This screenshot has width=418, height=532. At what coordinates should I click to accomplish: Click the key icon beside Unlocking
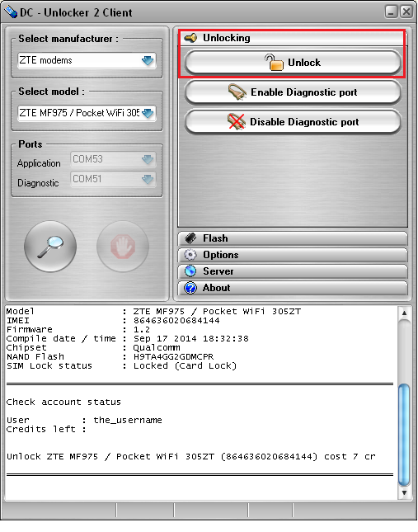pos(191,38)
